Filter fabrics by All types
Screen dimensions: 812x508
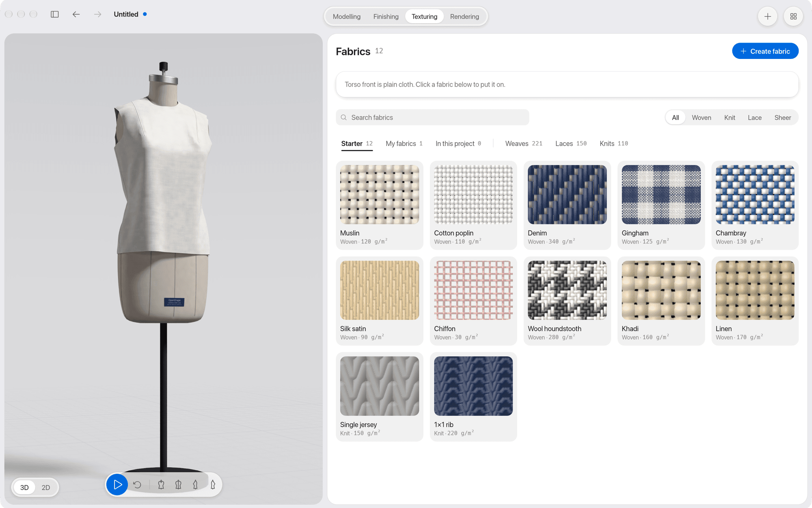[x=675, y=117]
